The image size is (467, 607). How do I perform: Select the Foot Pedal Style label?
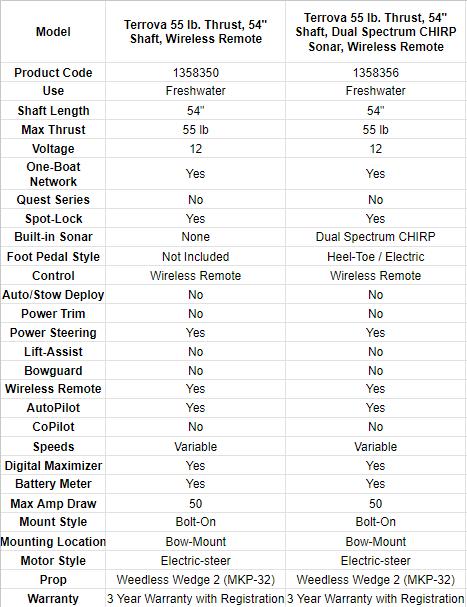tap(53, 256)
